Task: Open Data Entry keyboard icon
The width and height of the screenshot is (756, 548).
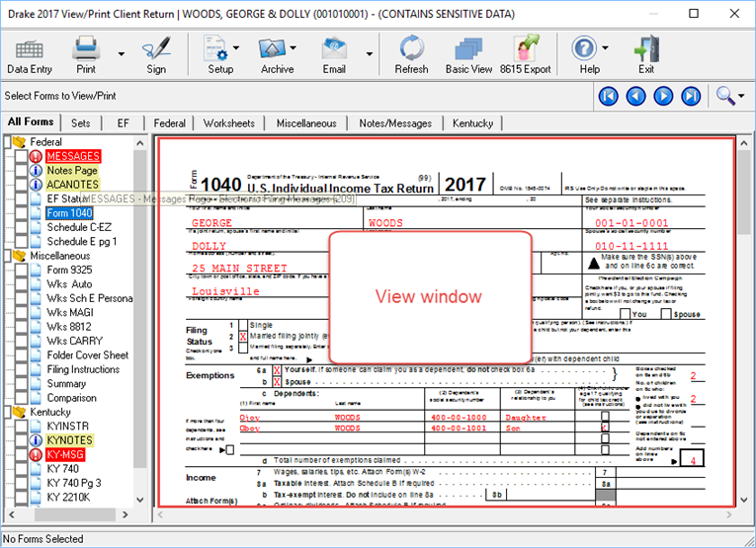Action: pos(30,48)
